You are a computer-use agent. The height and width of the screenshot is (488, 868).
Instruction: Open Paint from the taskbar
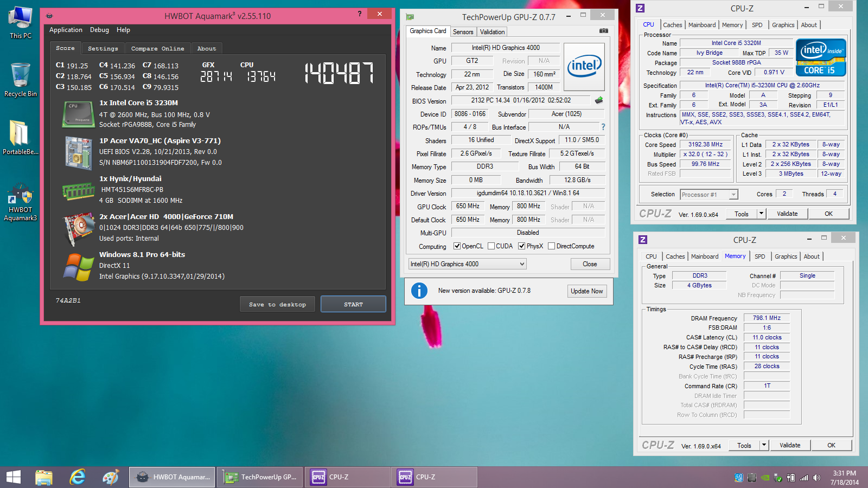click(111, 477)
